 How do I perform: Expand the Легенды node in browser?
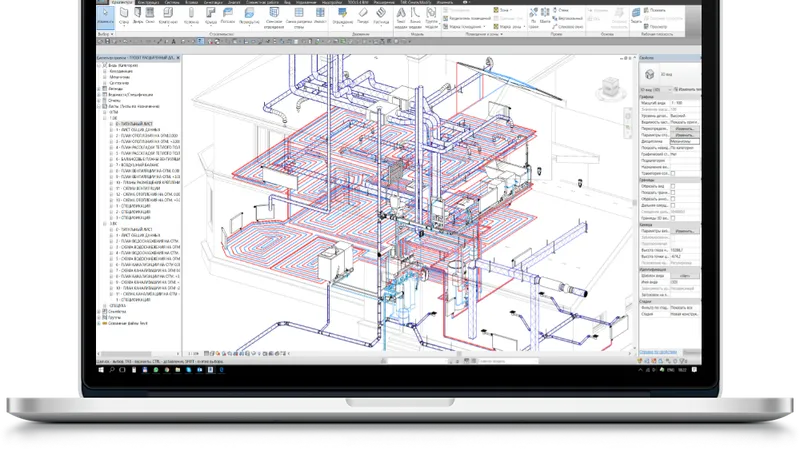pos(99,89)
